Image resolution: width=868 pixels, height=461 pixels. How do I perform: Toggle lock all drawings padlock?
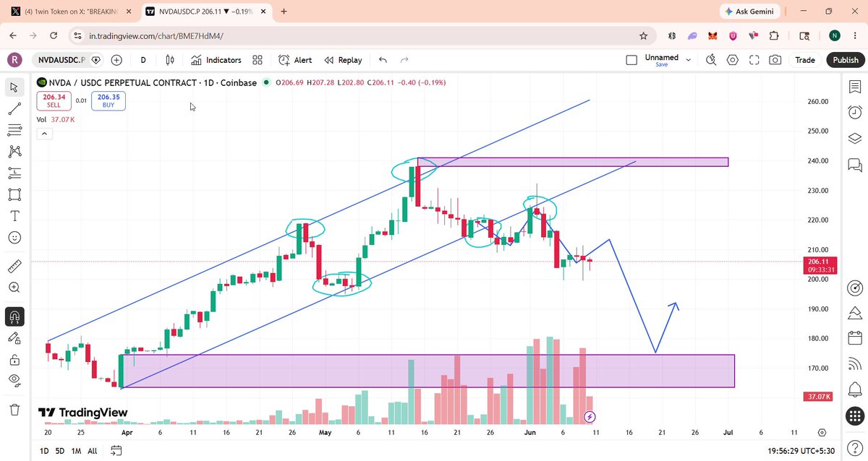pos(14,359)
